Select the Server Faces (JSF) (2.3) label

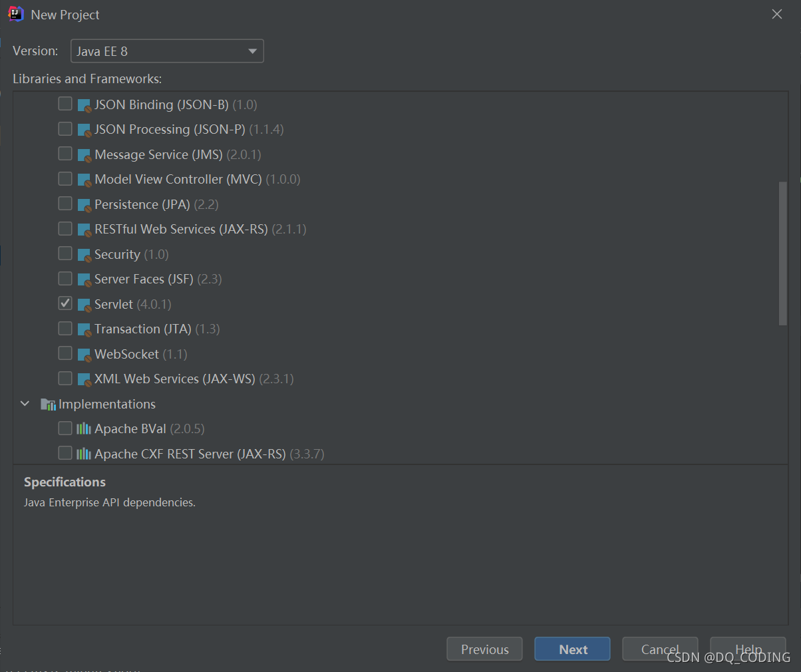coord(158,279)
